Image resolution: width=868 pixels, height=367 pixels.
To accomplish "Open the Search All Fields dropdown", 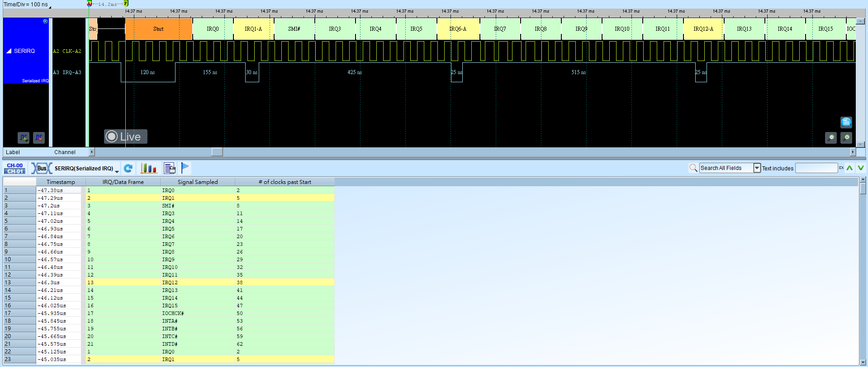I will point(757,168).
